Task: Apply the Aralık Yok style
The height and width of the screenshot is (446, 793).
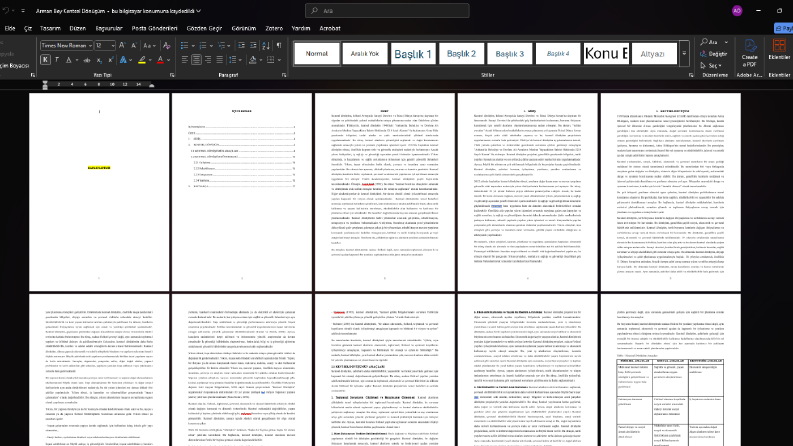Action: point(365,54)
